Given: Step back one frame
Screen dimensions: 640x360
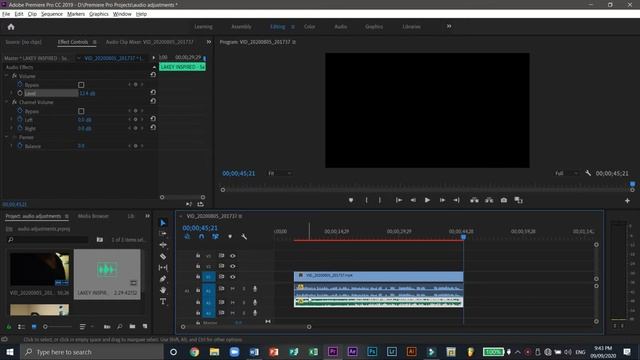Looking at the screenshot, I should (413, 200).
